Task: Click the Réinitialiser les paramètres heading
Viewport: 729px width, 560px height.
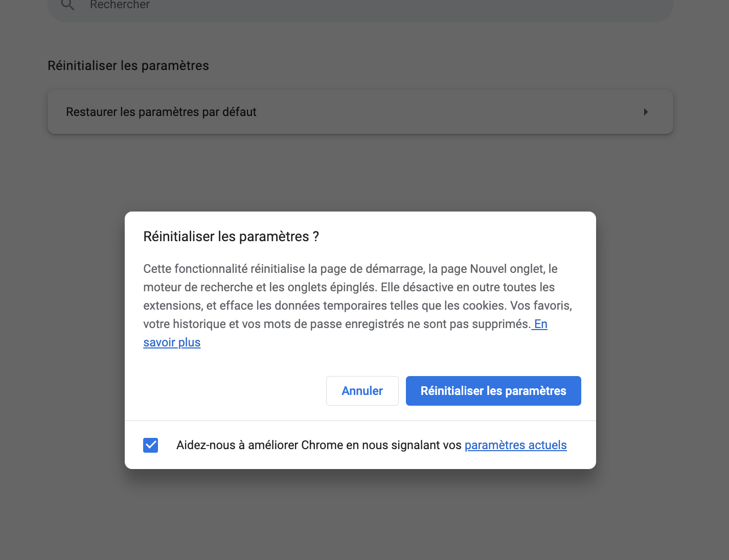Action: pyautogui.click(x=128, y=65)
